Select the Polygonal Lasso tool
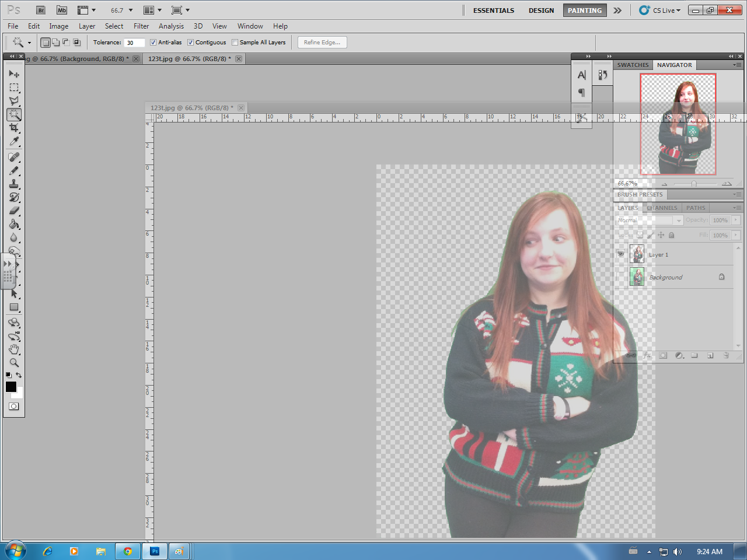Image resolution: width=747 pixels, height=560 pixels. (x=14, y=101)
